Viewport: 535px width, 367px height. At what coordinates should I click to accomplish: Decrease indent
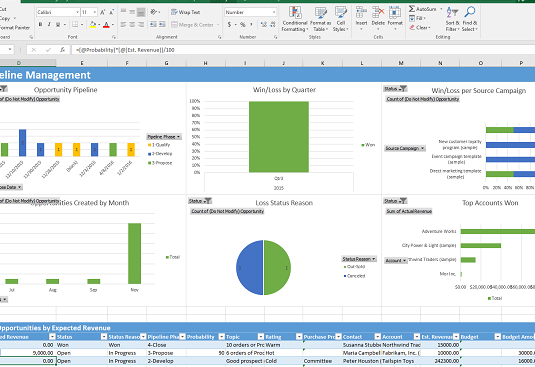[154, 25]
